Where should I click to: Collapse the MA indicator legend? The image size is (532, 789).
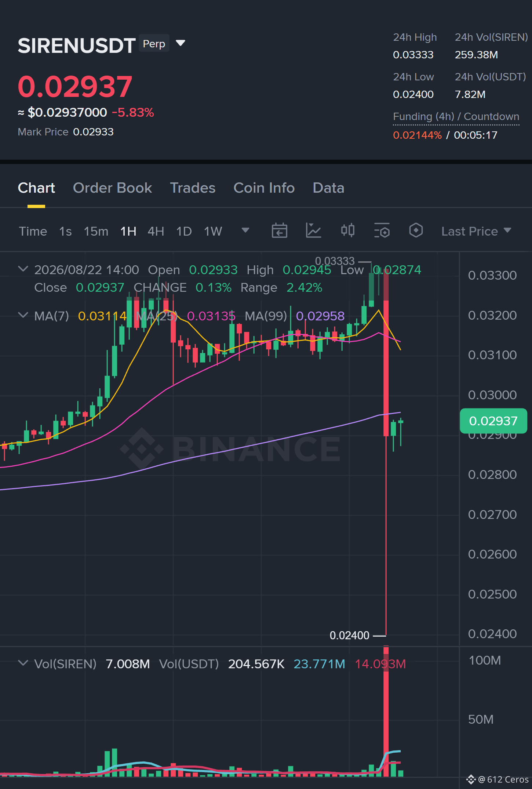[x=23, y=315]
